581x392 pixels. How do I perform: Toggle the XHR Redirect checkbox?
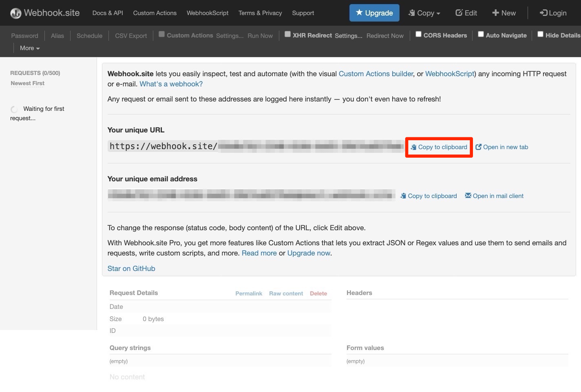(288, 34)
